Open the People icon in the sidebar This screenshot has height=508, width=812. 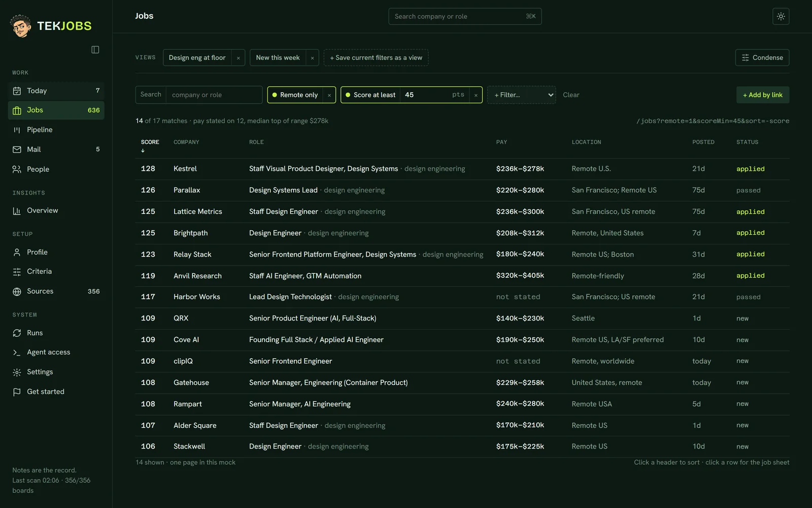coord(17,169)
